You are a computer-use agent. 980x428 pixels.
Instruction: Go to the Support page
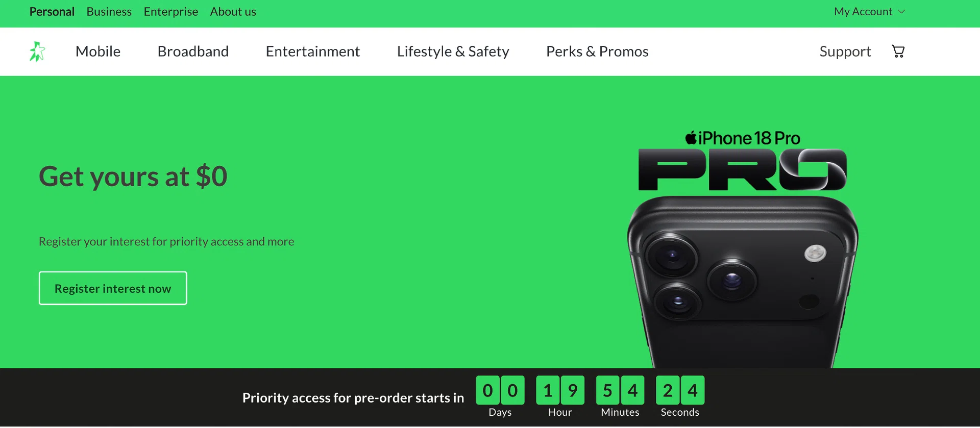(x=845, y=52)
